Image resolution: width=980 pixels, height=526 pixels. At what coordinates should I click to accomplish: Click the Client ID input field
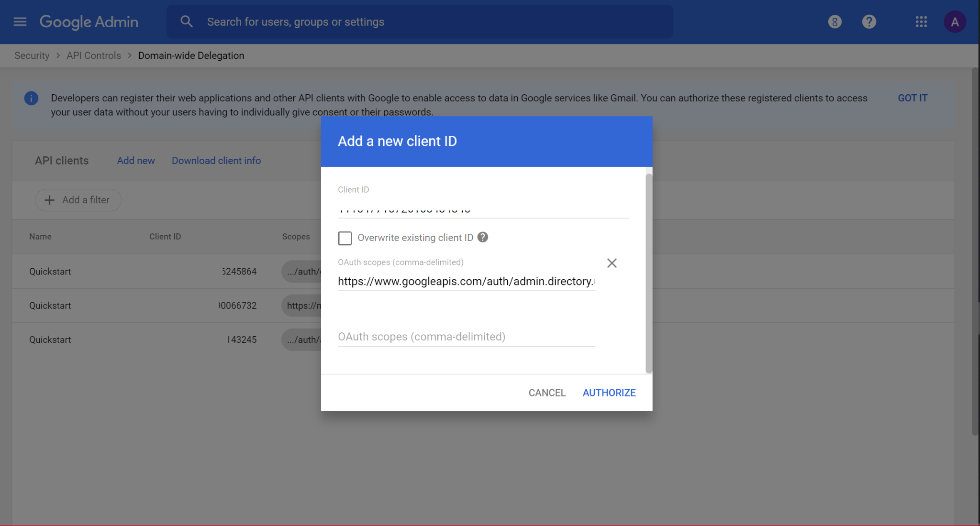coord(483,209)
